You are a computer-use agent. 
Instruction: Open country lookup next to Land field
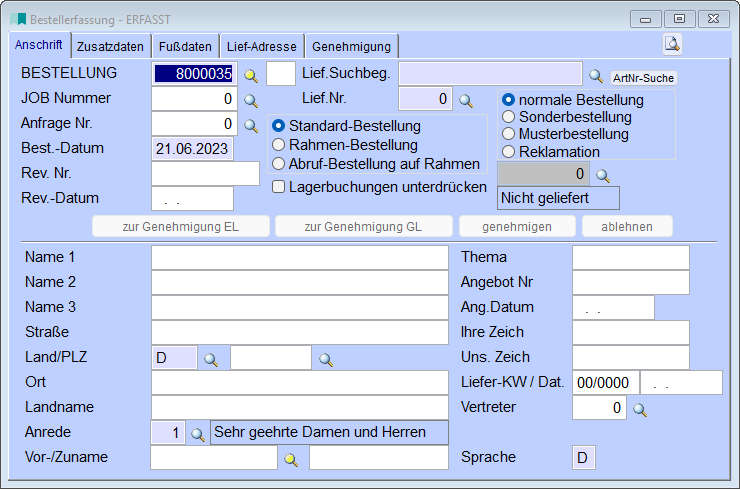coord(210,360)
